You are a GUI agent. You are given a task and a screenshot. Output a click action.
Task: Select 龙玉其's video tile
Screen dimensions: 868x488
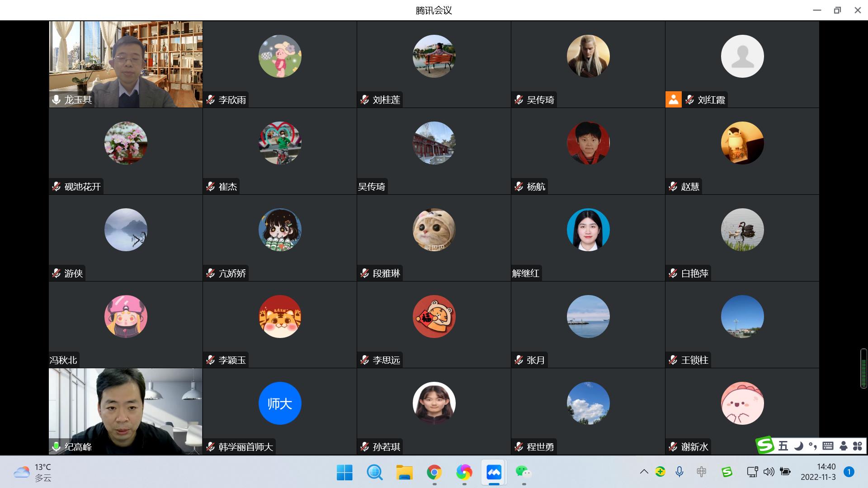point(126,64)
